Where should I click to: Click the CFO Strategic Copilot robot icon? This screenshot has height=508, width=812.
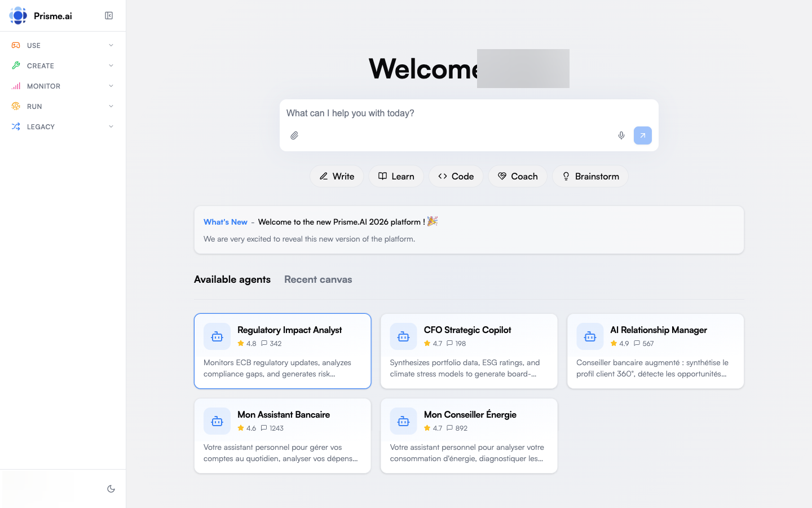coord(404,336)
